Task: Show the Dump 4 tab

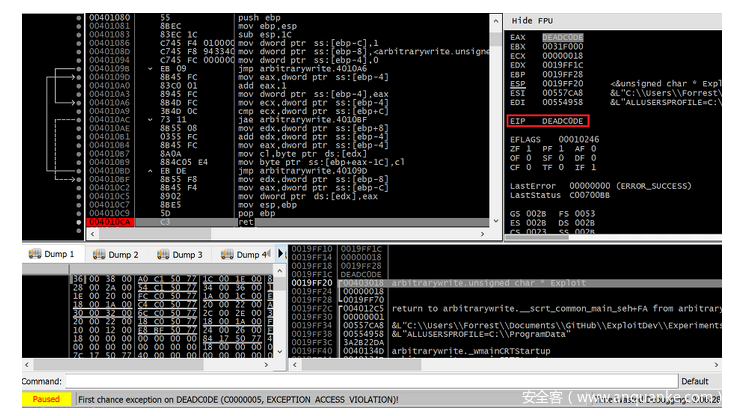Action: pos(244,255)
